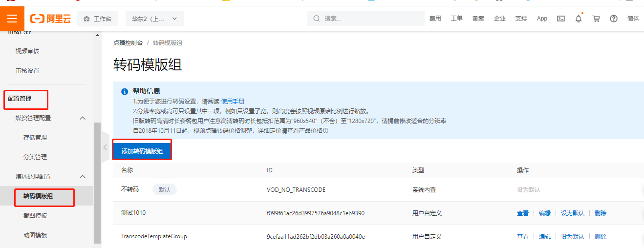Open the 工单 menu

point(456,19)
